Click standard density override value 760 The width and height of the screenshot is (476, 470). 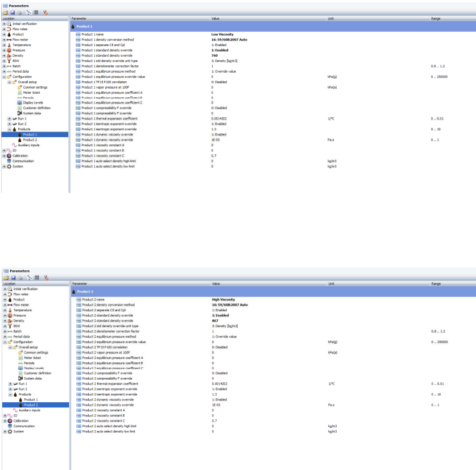click(x=214, y=56)
